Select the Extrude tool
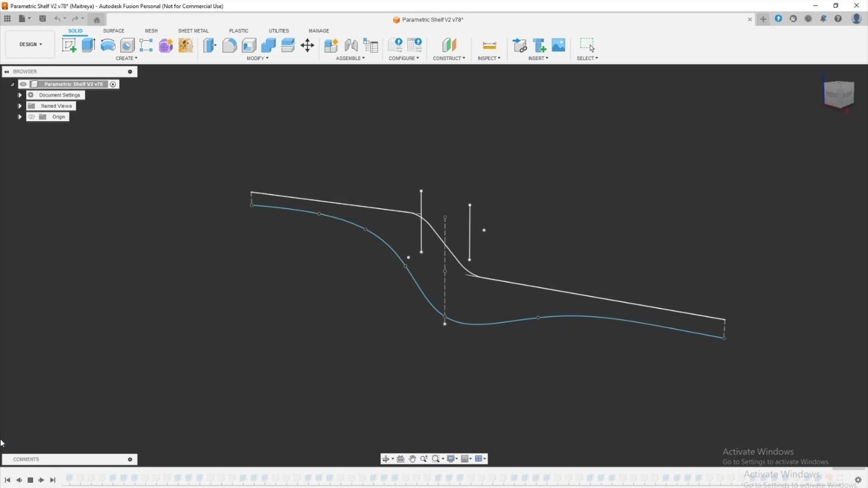868x488 pixels. [x=88, y=45]
